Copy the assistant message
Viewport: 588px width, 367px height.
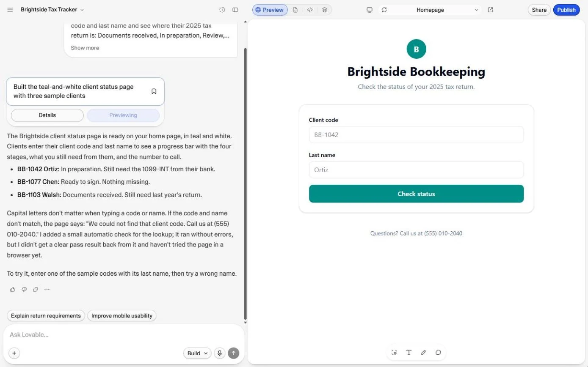[36, 290]
